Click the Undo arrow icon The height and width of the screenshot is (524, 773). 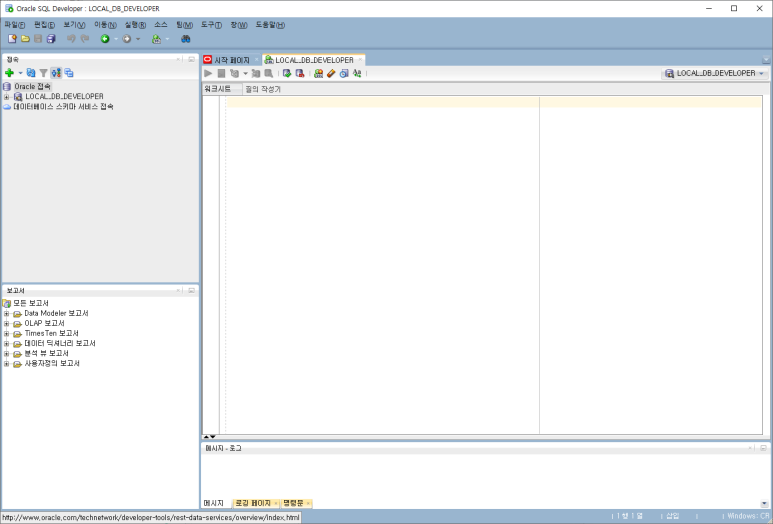tap(71, 38)
